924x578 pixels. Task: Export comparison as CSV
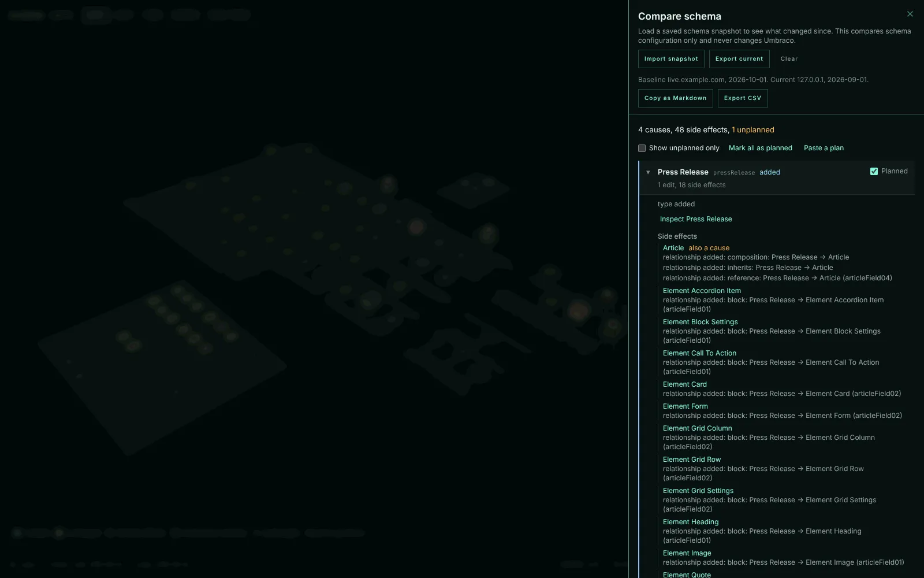[743, 98]
